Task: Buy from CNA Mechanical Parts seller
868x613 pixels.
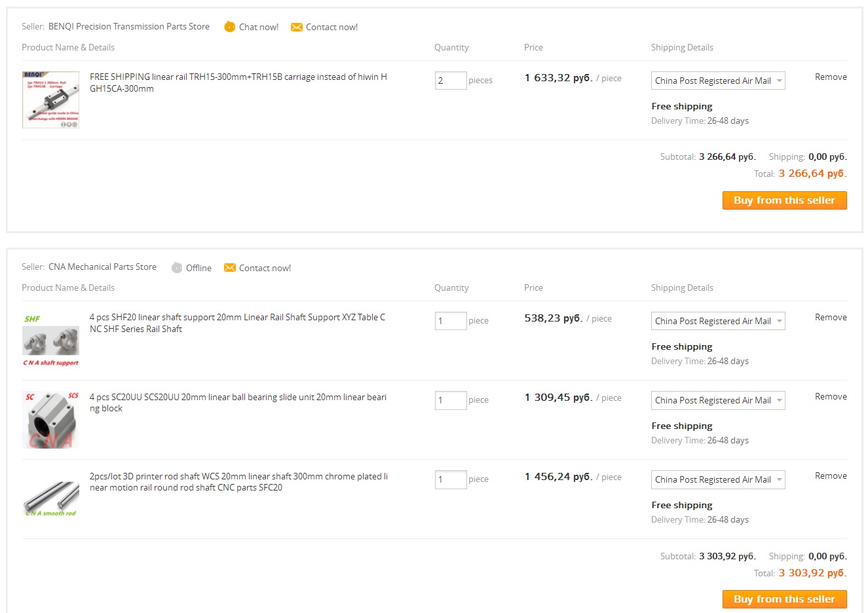Action: click(784, 599)
